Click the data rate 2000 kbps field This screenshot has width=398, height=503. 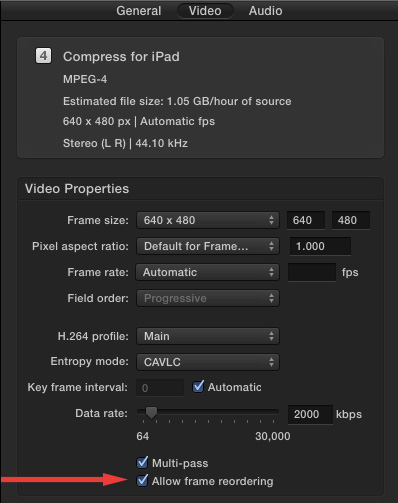pyautogui.click(x=310, y=414)
